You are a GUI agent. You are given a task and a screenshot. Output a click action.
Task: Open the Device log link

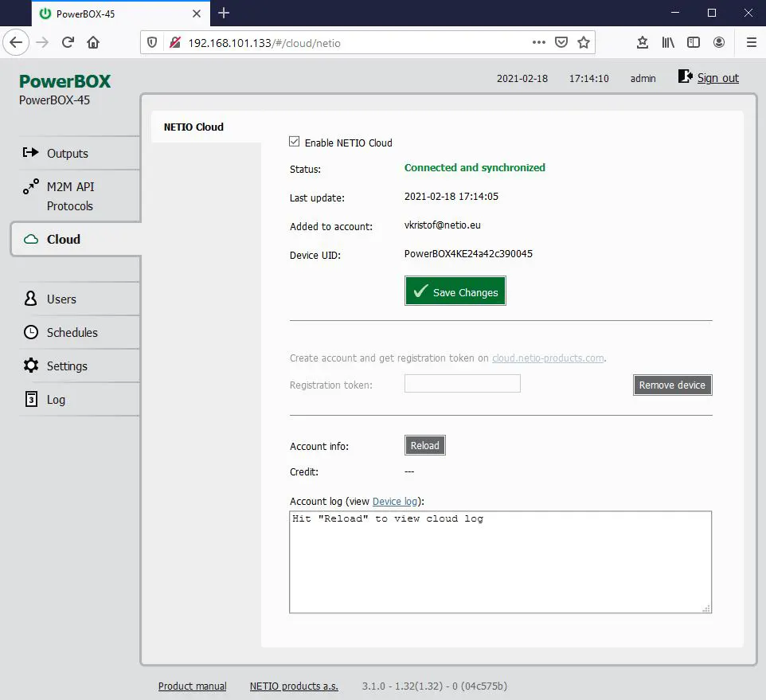395,501
